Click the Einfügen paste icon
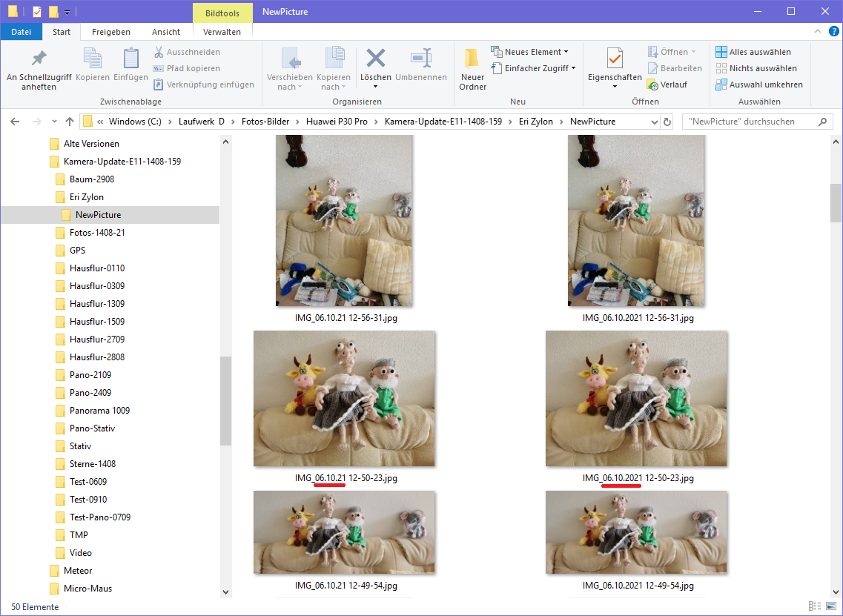This screenshot has width=843, height=616. point(130,58)
